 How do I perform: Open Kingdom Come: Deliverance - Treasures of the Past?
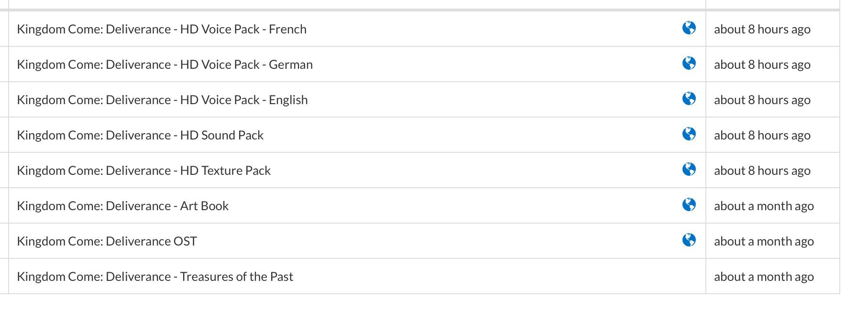[x=155, y=277]
